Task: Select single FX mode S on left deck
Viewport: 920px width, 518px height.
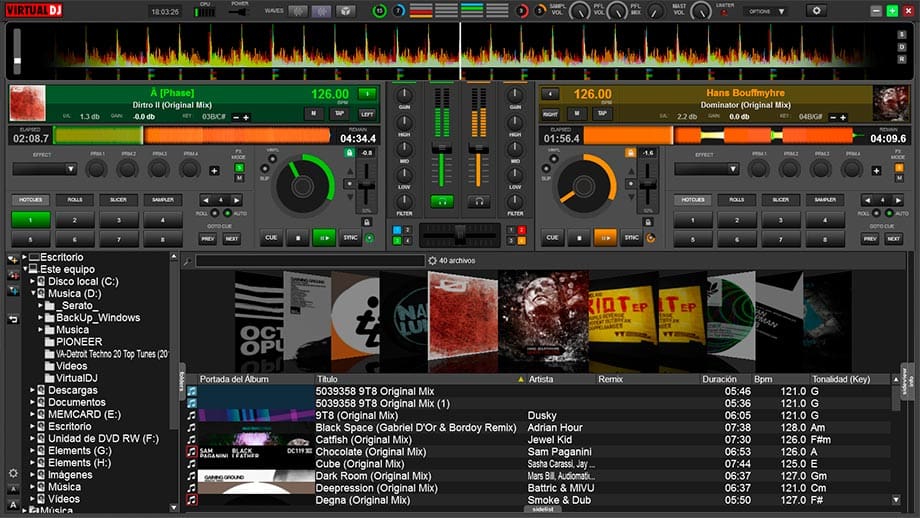Action: tap(239, 168)
